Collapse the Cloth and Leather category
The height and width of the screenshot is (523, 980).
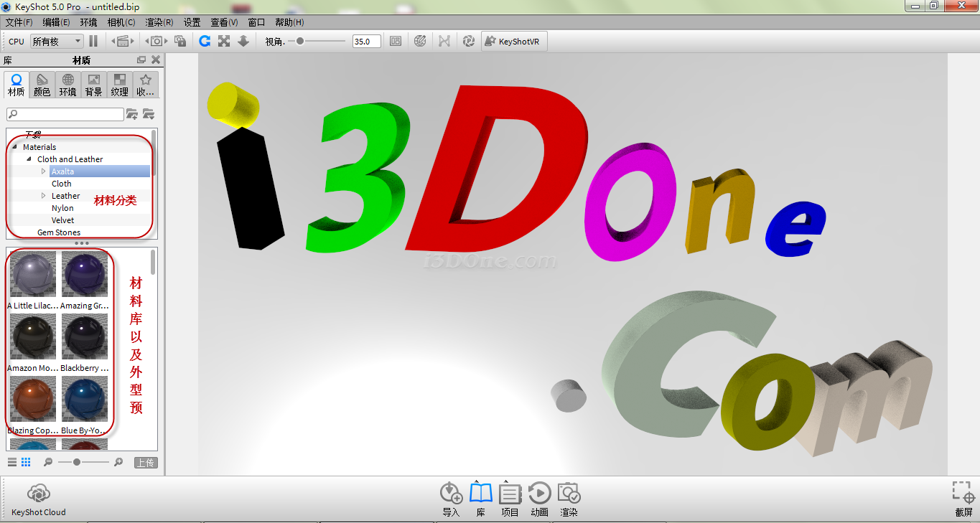[x=29, y=159]
